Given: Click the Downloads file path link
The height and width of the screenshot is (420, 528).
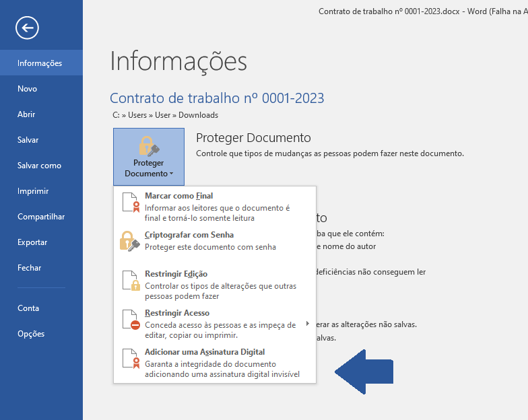Looking at the screenshot, I should [x=198, y=115].
